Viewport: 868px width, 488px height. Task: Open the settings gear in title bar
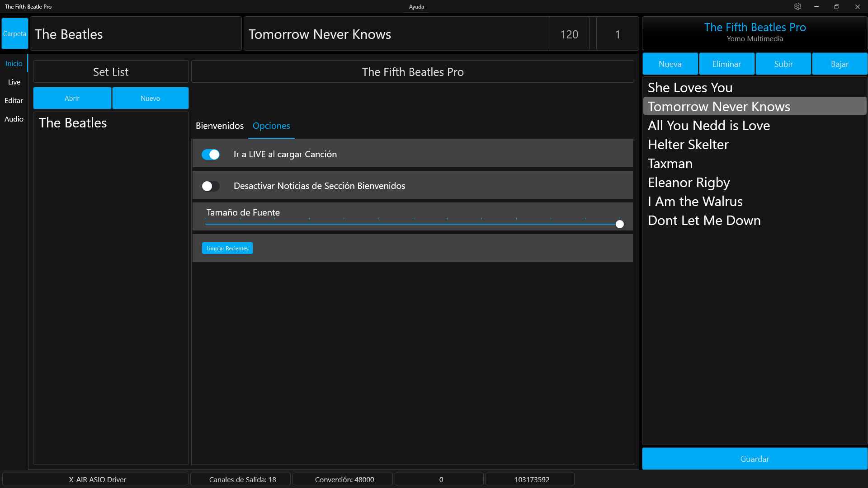pyautogui.click(x=797, y=6)
